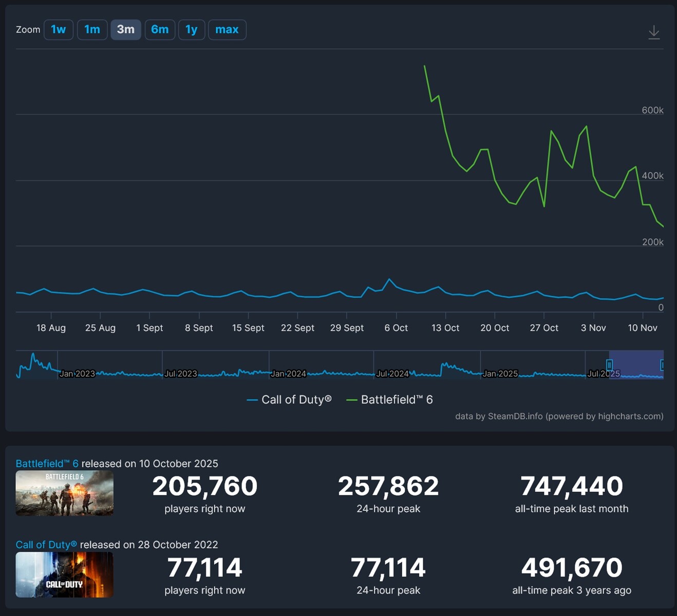Switch chart zoom to 6m
The image size is (677, 616).
(x=160, y=30)
